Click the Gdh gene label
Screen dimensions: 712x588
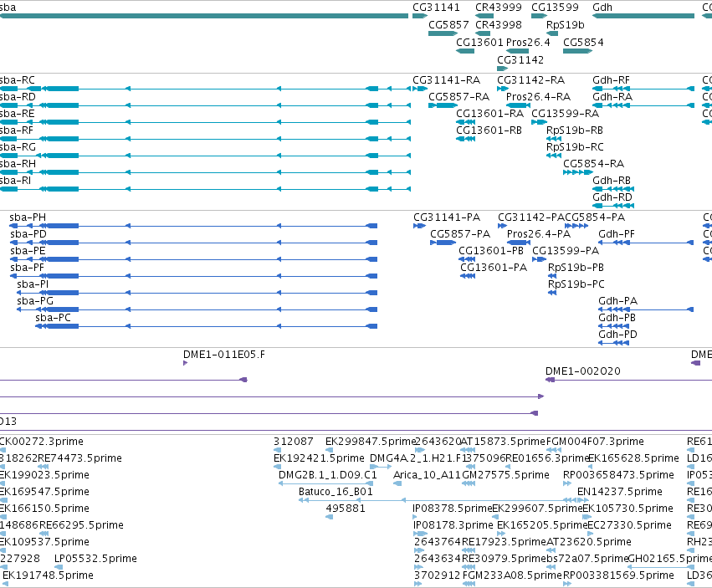tap(602, 8)
